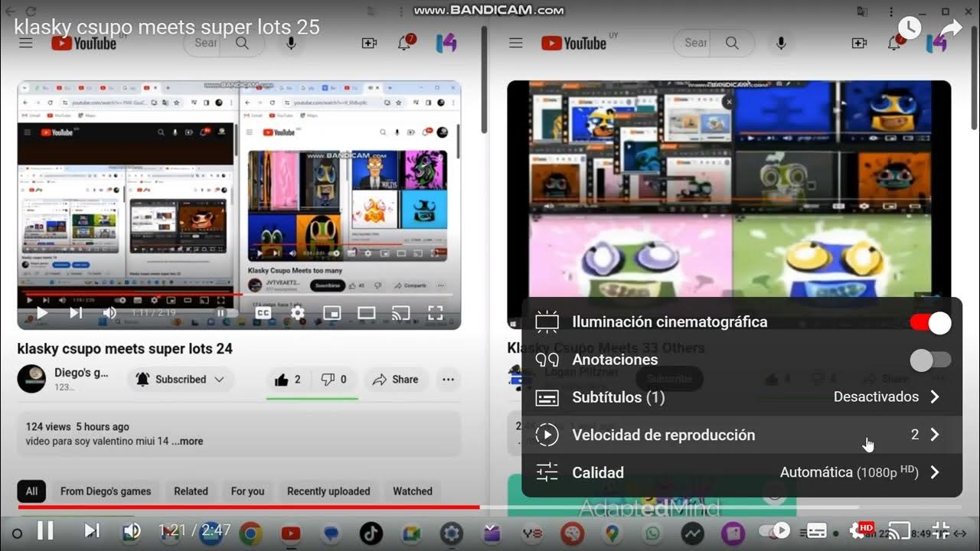980x551 pixels.
Task: Click the outer player's Share arrow icon
Action: coord(950,28)
